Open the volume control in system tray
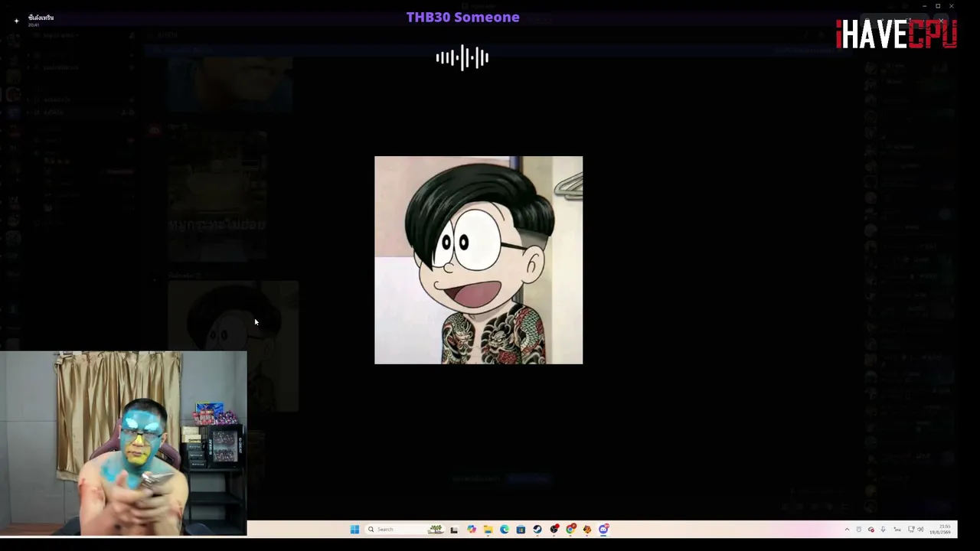This screenshot has width=980, height=551. point(920,530)
